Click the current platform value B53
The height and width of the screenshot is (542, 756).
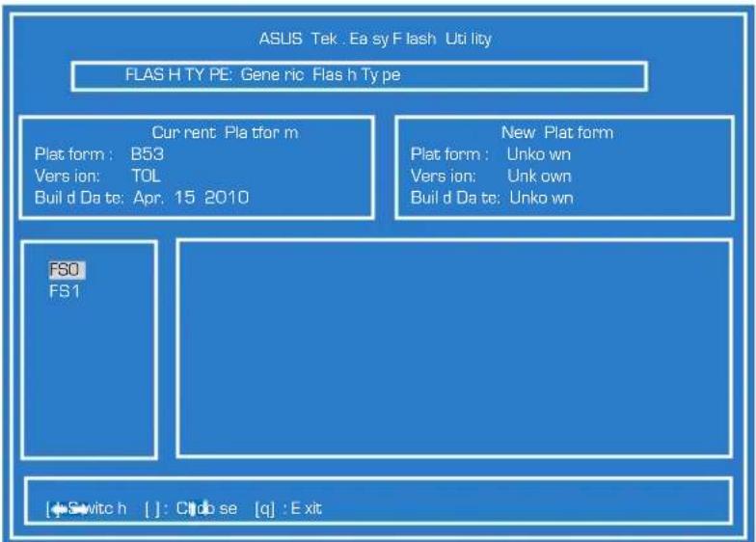click(148, 154)
